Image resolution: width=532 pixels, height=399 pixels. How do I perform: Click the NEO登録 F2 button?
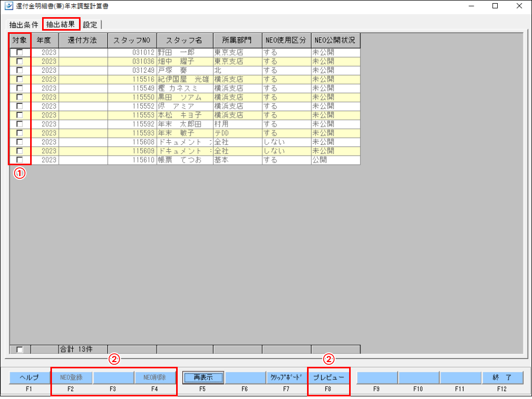point(71,377)
